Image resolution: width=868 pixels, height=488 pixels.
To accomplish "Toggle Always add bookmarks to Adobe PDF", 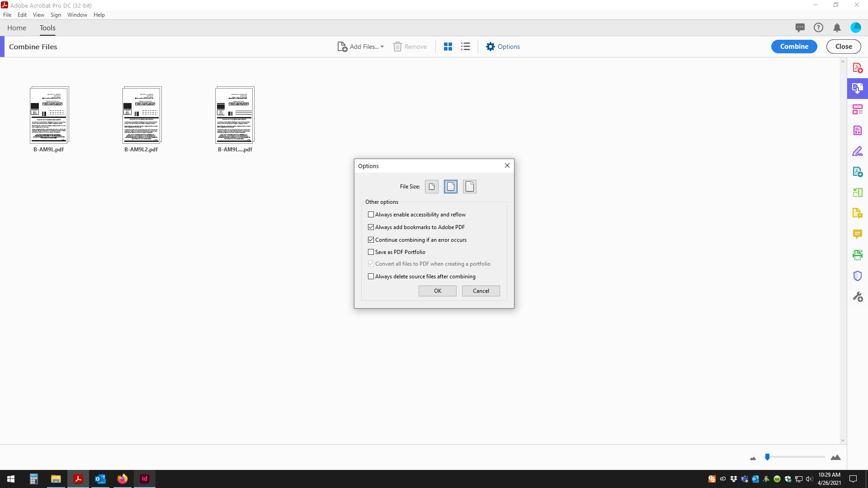I will [371, 227].
